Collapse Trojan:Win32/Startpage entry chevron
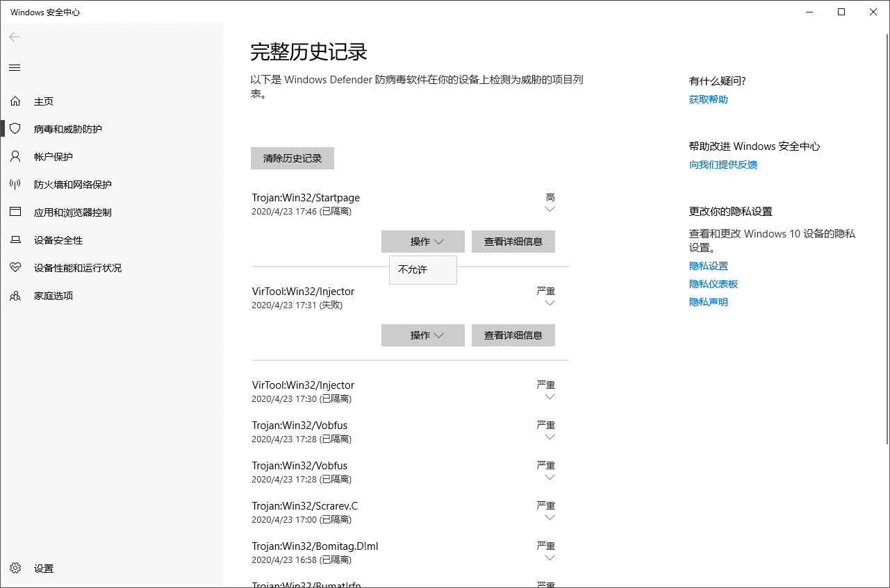890x588 pixels. (x=550, y=209)
